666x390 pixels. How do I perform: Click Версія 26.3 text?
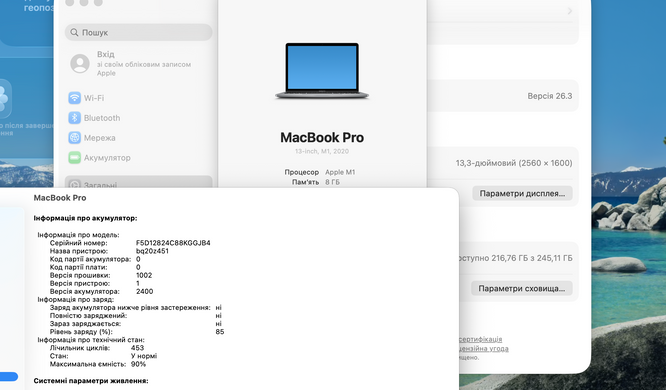(x=550, y=96)
